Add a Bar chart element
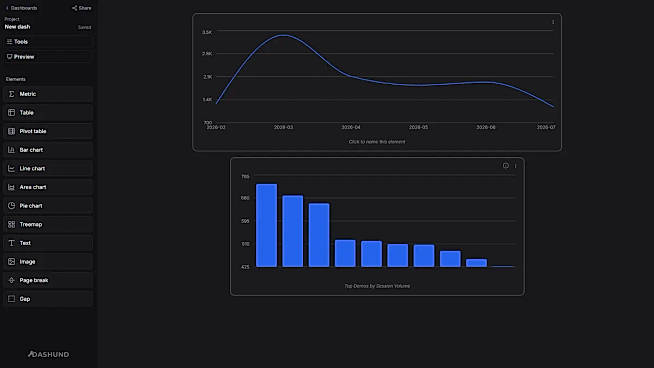 [48, 150]
